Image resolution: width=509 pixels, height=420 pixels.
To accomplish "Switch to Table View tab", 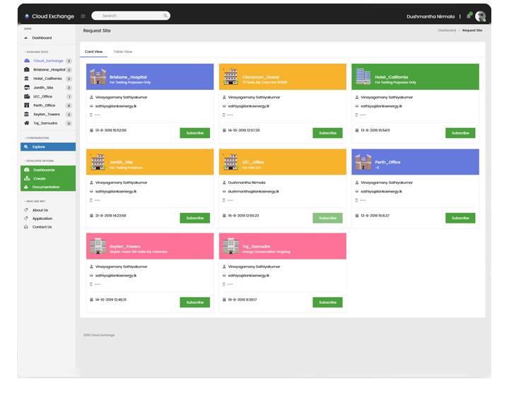I will coord(123,52).
